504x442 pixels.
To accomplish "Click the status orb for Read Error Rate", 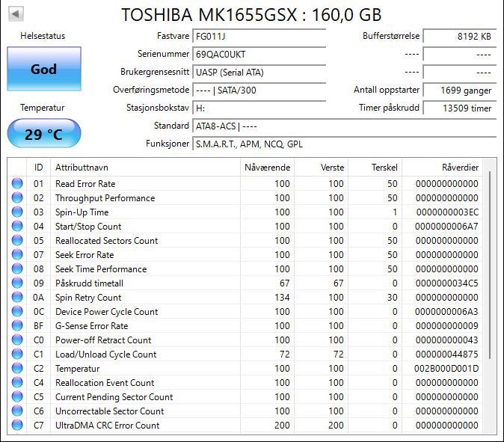I will click(x=17, y=183).
